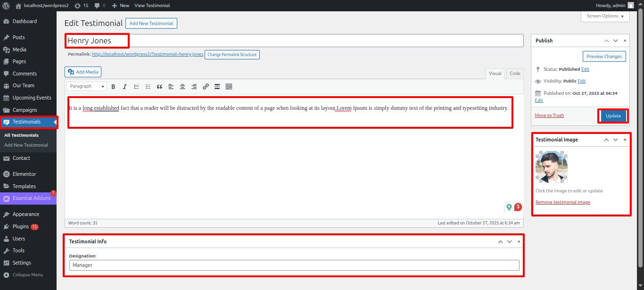Screen dimensions: 644x290
Task: Insert a numbered list
Action: click(148, 87)
